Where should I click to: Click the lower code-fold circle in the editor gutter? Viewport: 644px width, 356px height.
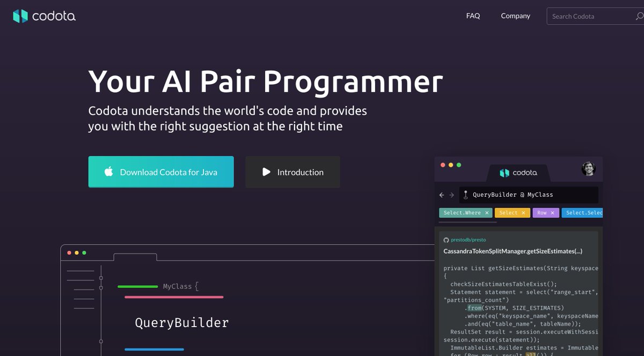pos(101,341)
